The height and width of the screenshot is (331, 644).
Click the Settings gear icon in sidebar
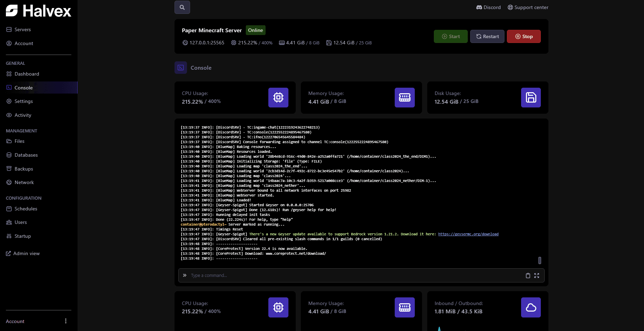[9, 101]
